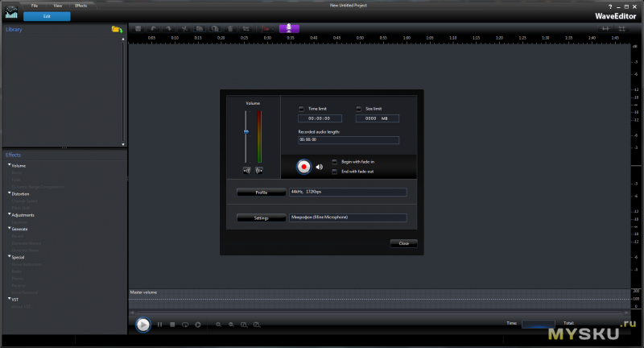Screen dimensions: 644x348
Task: Collapse the Generate effects group
Action: 9,230
